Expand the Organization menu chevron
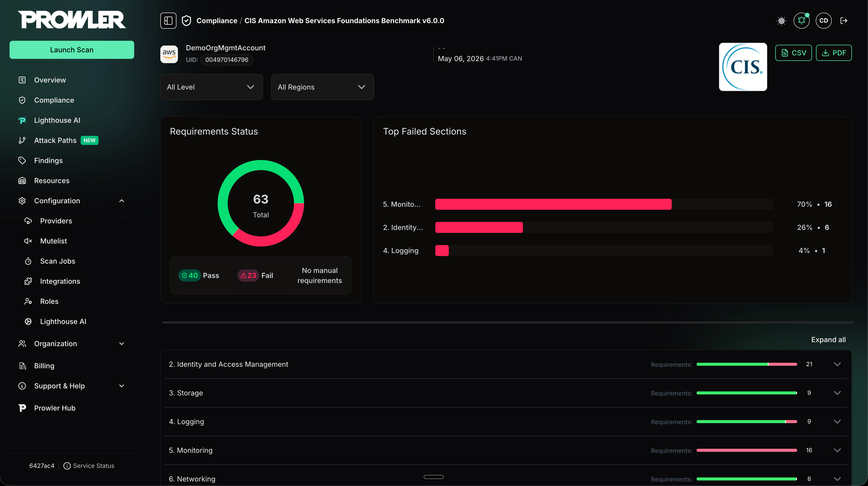 pos(122,344)
